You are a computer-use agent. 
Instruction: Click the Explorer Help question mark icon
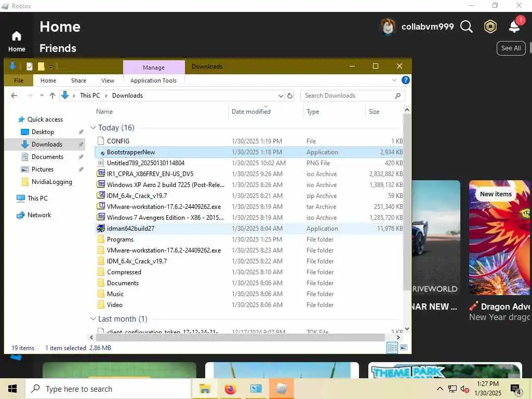405,80
